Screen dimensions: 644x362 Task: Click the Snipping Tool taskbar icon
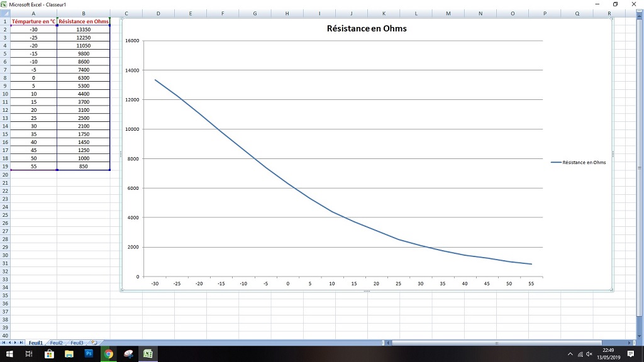pyautogui.click(x=128, y=354)
